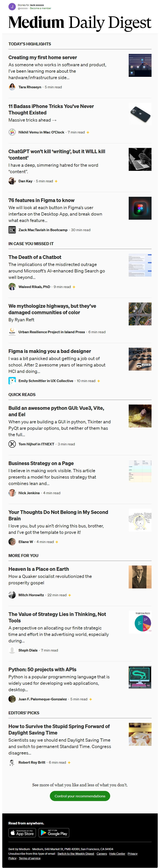Open article Creating my first home server
160x868 pixels.
[x=43, y=58]
